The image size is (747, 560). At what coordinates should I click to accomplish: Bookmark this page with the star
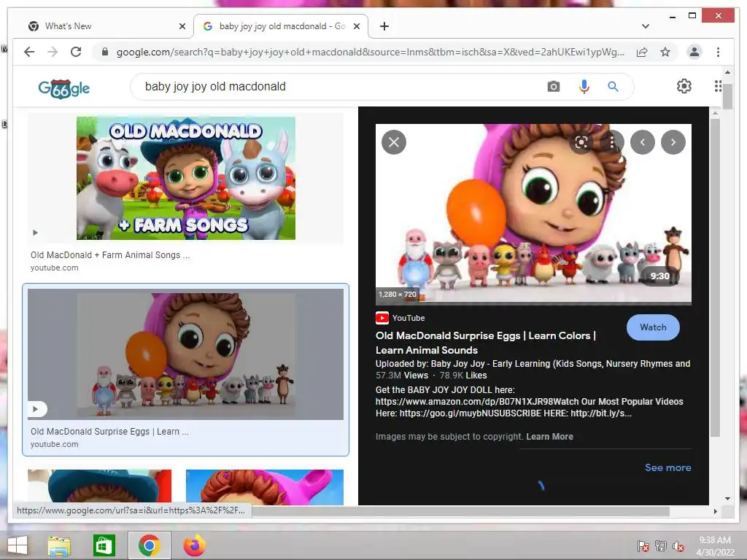click(x=665, y=52)
